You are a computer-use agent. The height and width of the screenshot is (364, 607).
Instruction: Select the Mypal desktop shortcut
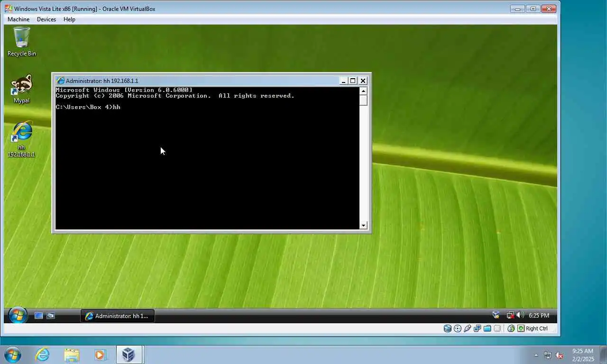tap(21, 89)
